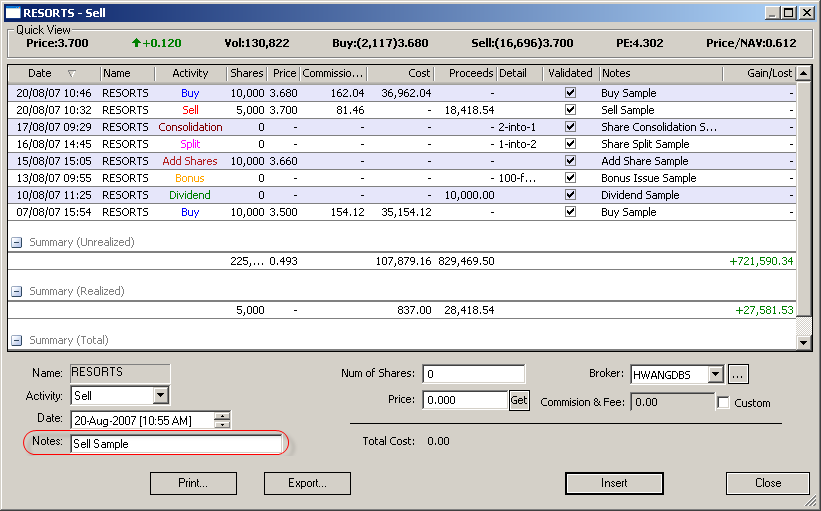Sort by the Cost column header

[401, 73]
